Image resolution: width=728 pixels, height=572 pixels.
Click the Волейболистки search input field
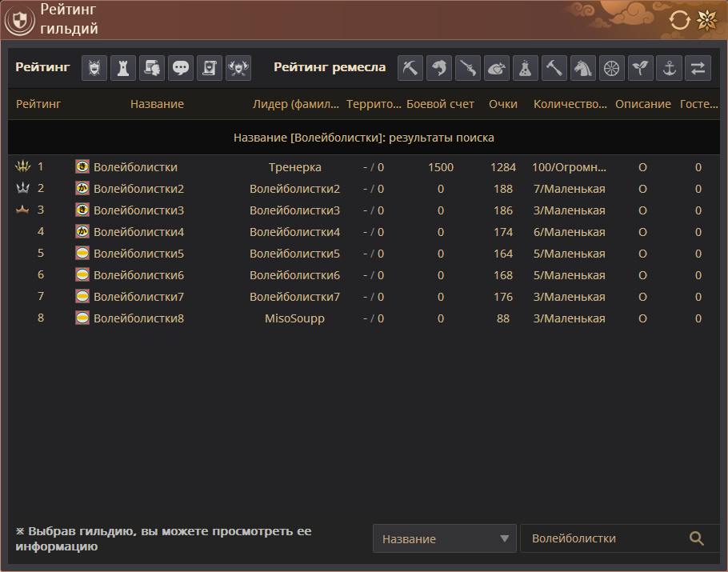[x=604, y=538]
